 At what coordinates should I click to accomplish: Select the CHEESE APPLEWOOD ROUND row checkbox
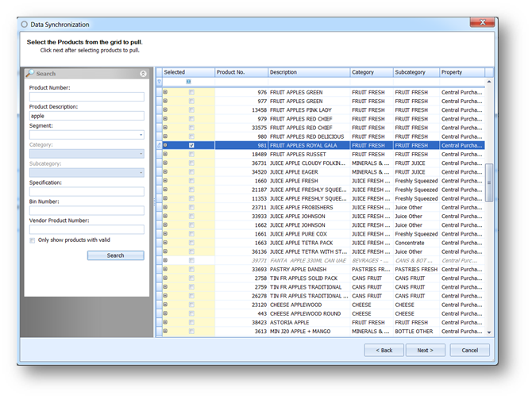(191, 313)
